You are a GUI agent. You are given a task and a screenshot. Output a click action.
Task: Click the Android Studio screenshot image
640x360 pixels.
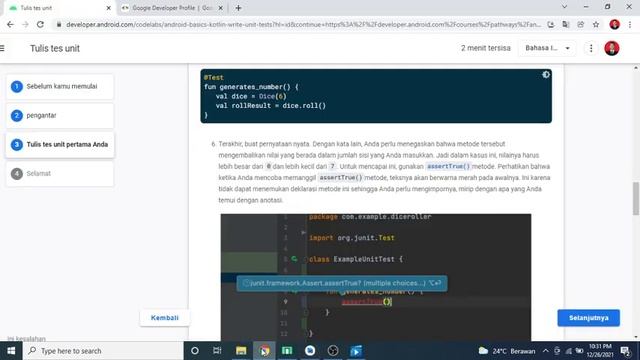tap(376, 278)
